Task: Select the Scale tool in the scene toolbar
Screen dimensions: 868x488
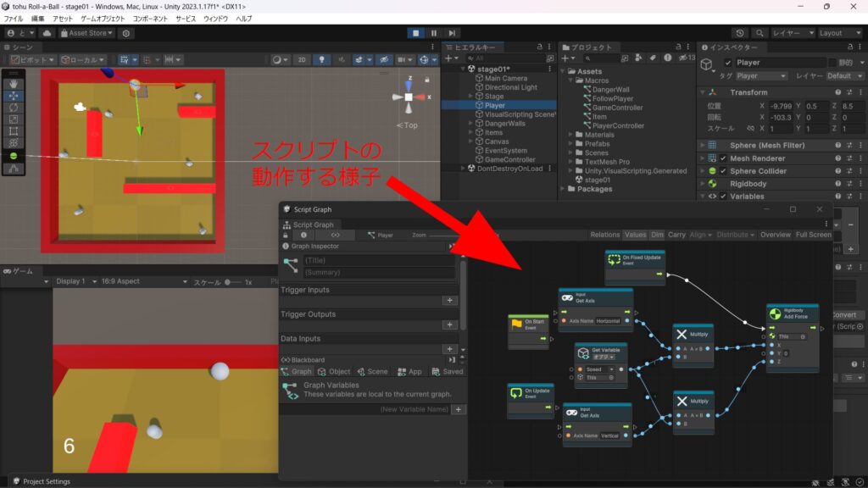Action: tap(14, 119)
